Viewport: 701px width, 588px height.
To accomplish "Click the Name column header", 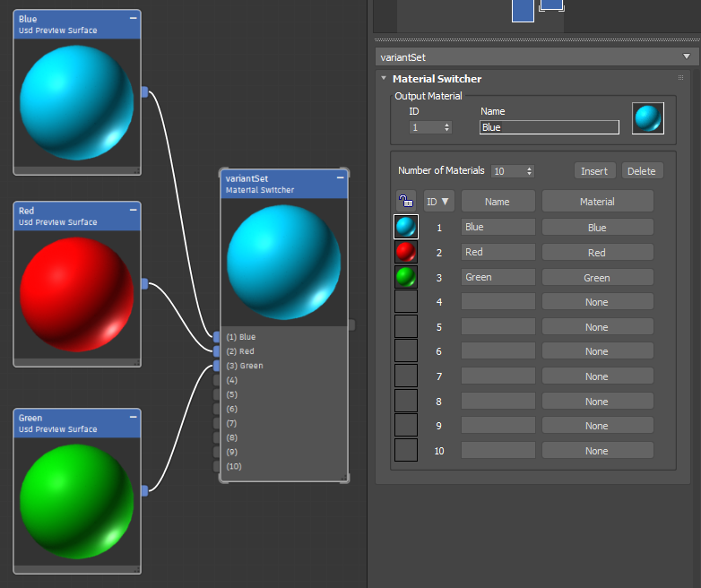I will pos(498,201).
